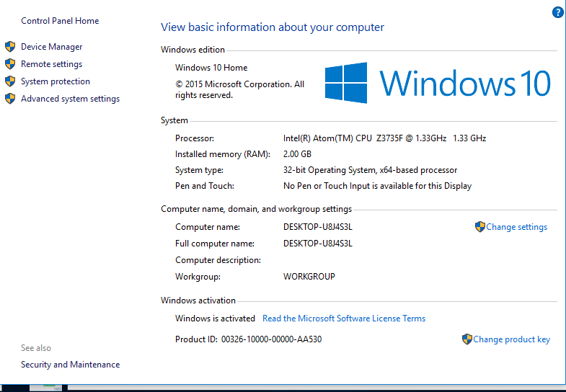This screenshot has width=566, height=392.
Task: Click the shield icon beside System protection
Action: click(x=10, y=81)
